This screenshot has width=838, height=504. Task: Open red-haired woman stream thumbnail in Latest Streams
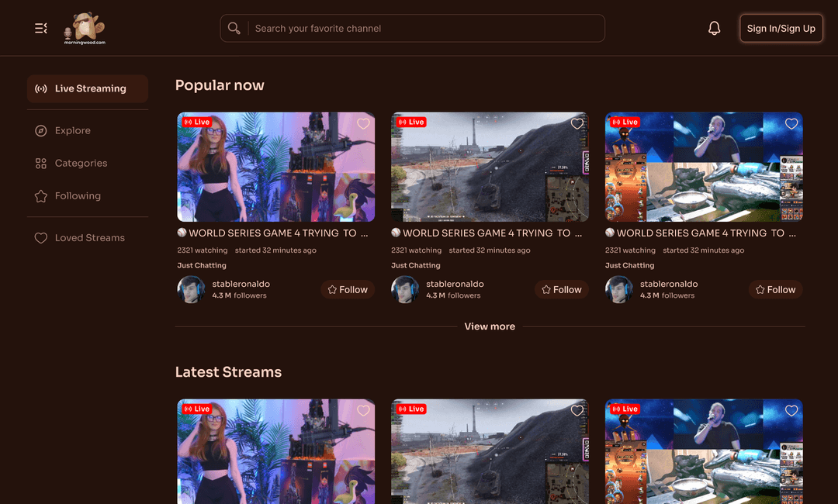(x=275, y=452)
